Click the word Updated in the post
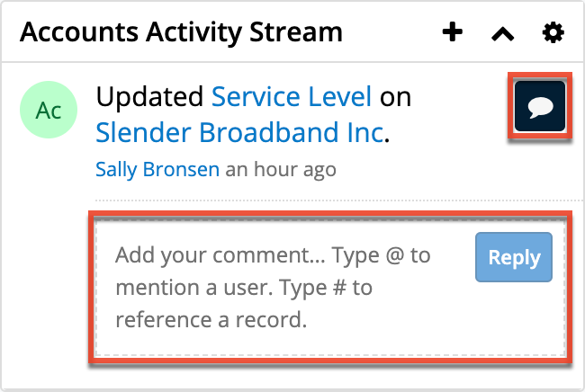585x392 pixels. coord(149,95)
